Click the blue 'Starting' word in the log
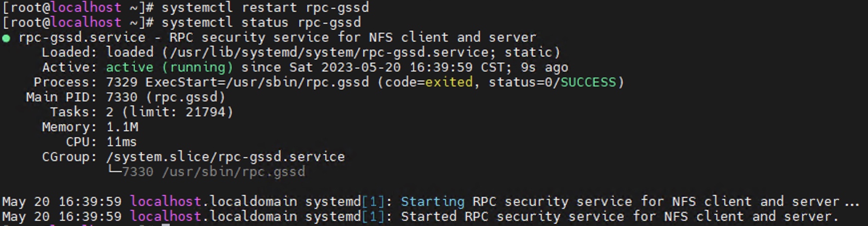Screen dimensions: 868x226 coord(433,202)
